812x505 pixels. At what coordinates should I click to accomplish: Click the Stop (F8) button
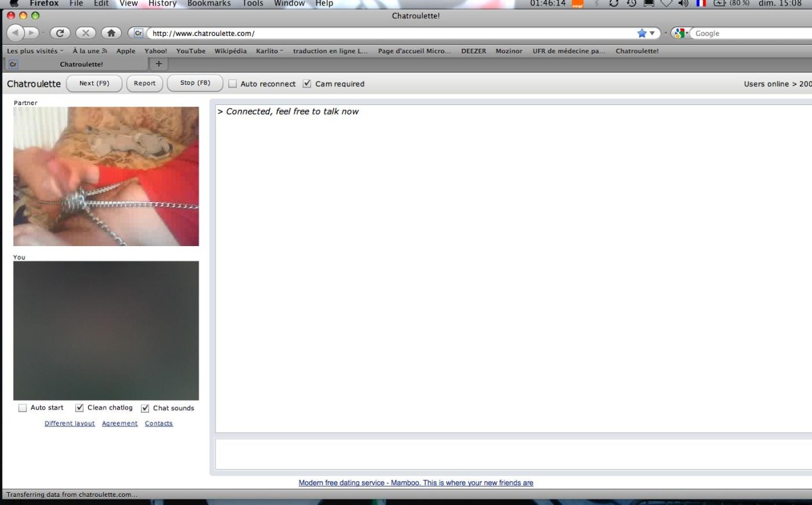[x=195, y=83]
